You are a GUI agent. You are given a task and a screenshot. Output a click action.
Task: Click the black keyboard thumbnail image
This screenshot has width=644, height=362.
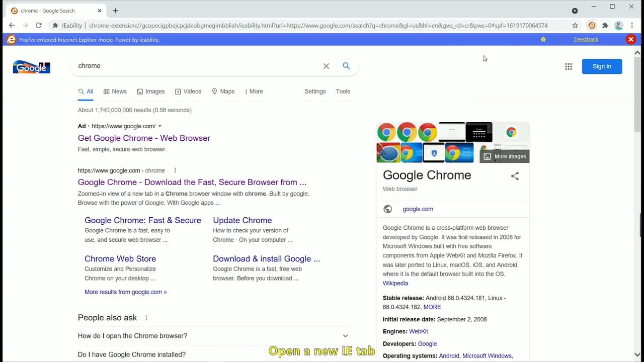tap(479, 132)
